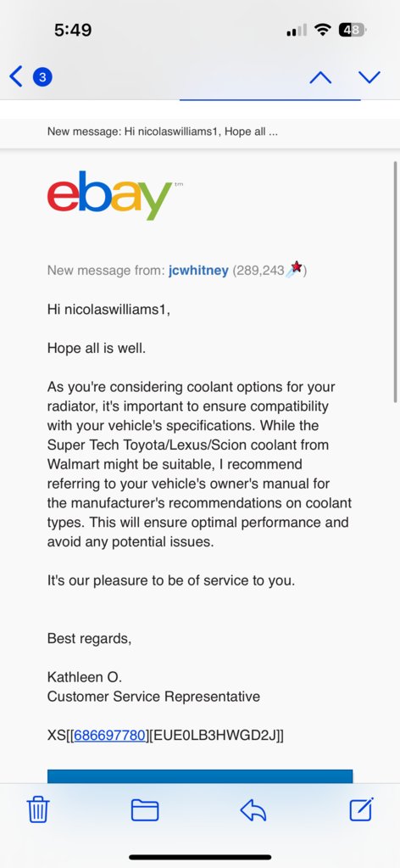Move the message using the folder icon
The height and width of the screenshot is (868, 400).
coord(145,809)
